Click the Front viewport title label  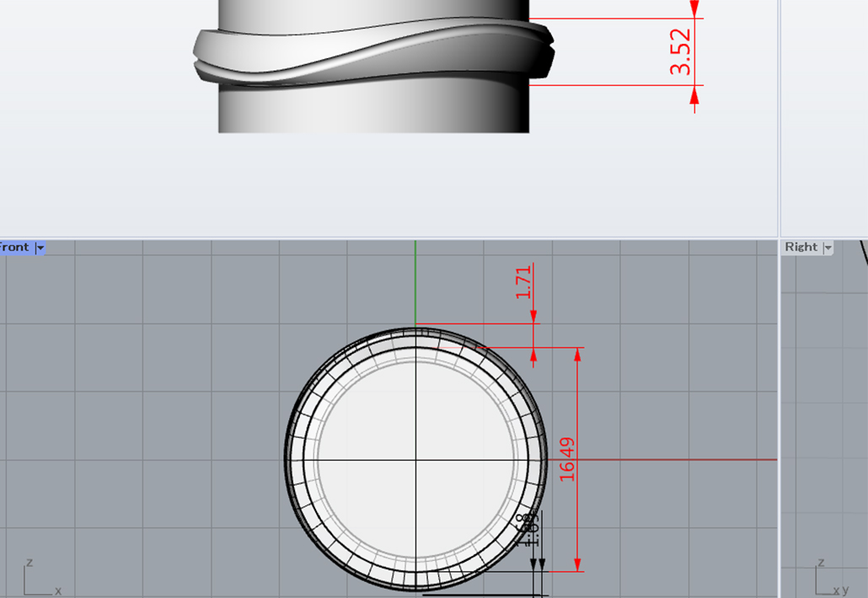coord(15,248)
